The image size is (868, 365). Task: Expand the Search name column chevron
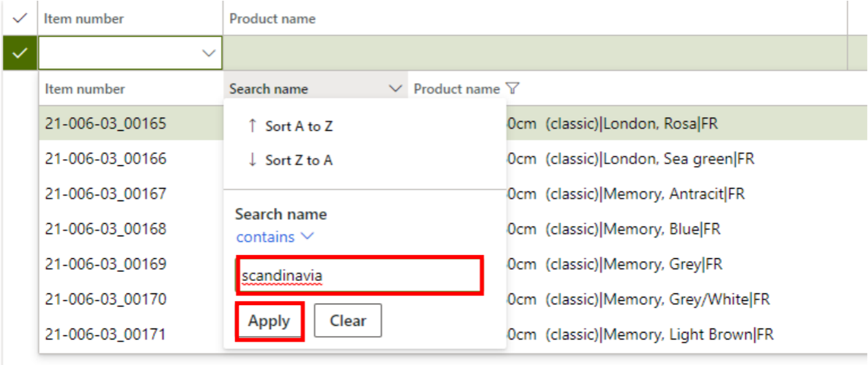(x=395, y=89)
